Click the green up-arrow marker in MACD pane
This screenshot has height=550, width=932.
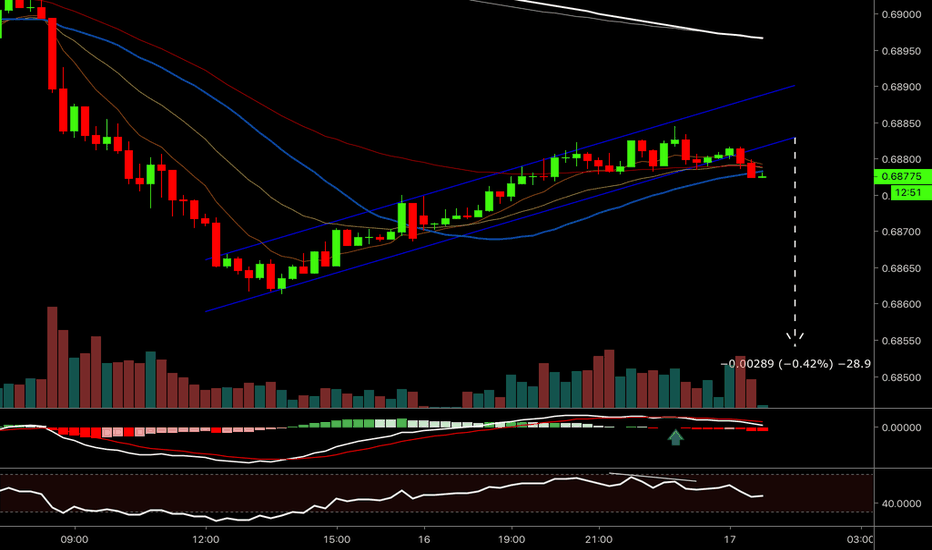(675, 438)
